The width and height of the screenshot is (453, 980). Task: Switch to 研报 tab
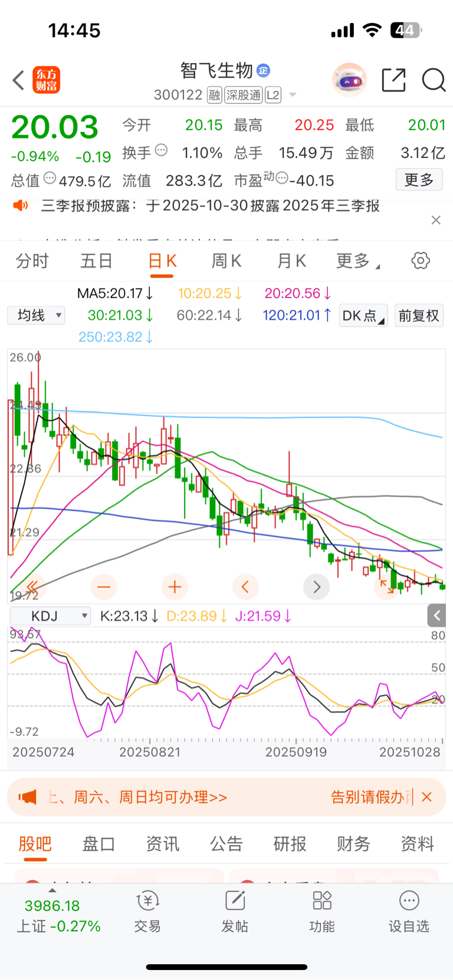(290, 844)
